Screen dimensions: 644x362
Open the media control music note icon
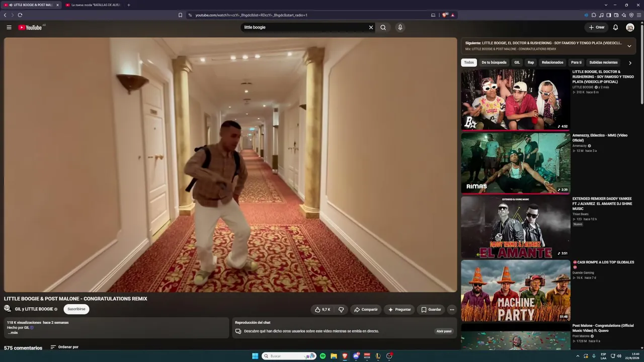coord(601,15)
